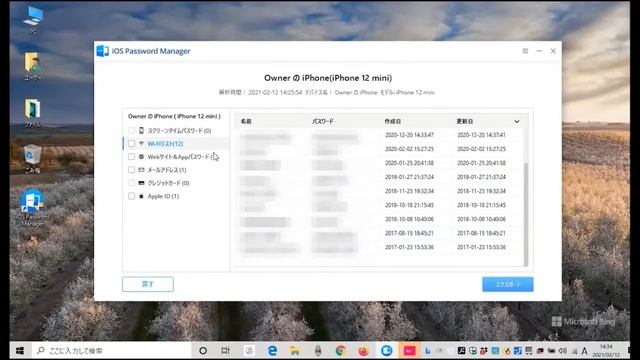The height and width of the screenshot is (360, 640).
Task: Open the Recycle Bin desktop icon
Action: coord(33,159)
